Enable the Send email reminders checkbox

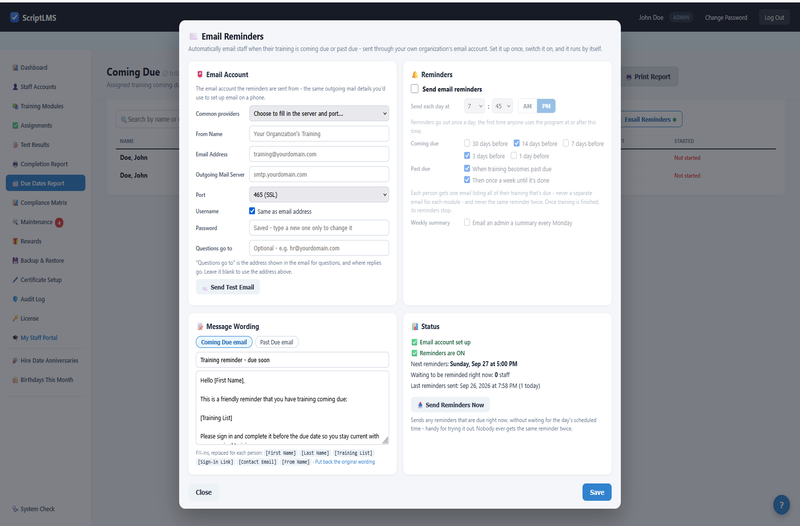point(415,89)
